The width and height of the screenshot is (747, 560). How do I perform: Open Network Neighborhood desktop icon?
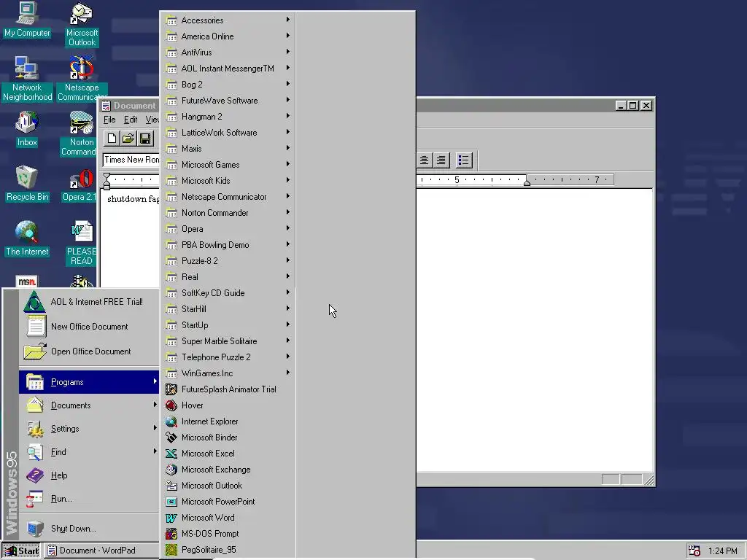27,79
